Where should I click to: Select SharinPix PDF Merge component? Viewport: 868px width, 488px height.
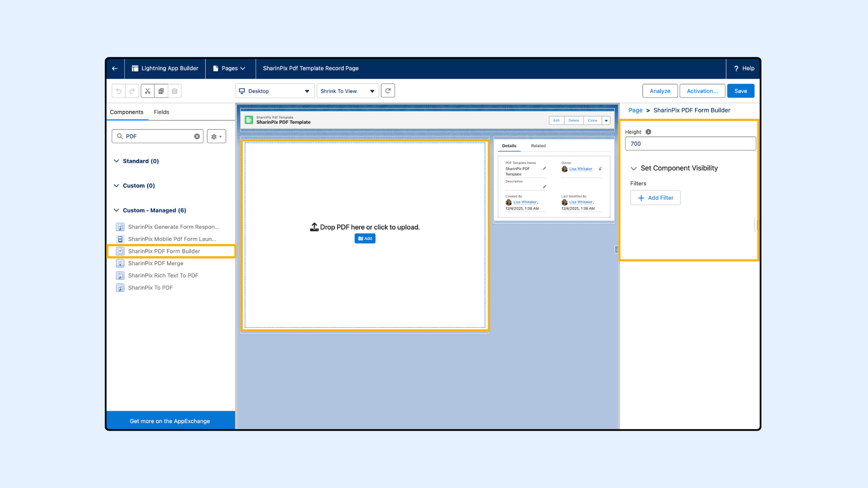click(x=156, y=263)
